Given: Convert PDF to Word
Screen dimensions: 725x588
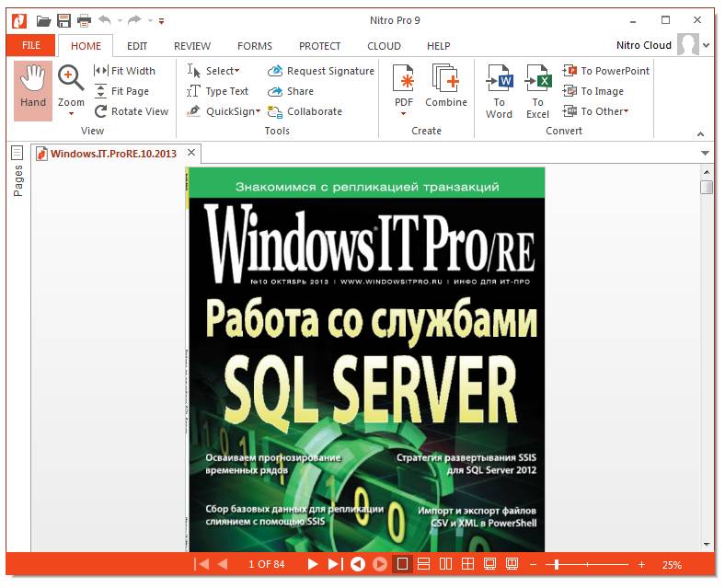Looking at the screenshot, I should (499, 89).
